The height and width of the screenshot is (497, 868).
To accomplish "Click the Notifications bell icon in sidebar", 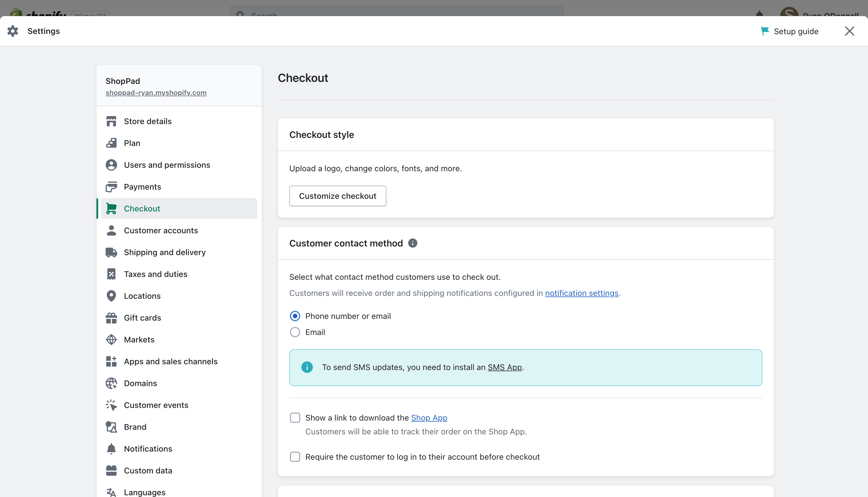I will (x=111, y=449).
